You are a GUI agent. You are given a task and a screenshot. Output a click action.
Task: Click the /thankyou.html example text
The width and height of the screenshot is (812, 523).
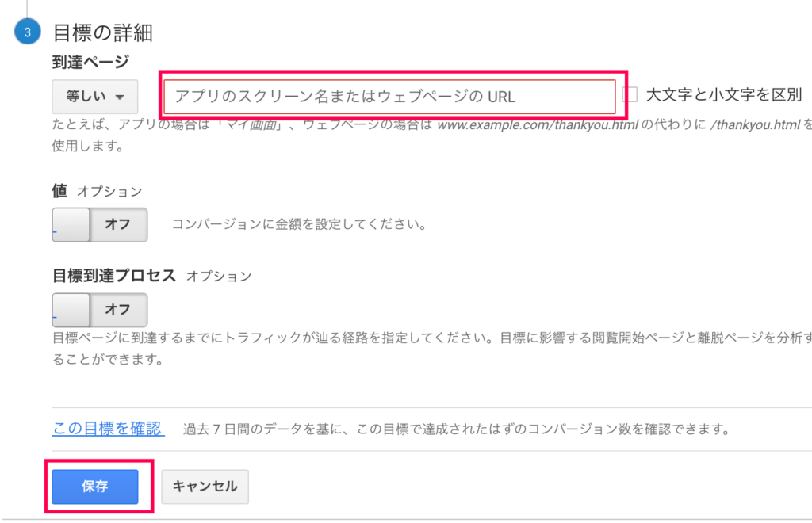point(756,124)
